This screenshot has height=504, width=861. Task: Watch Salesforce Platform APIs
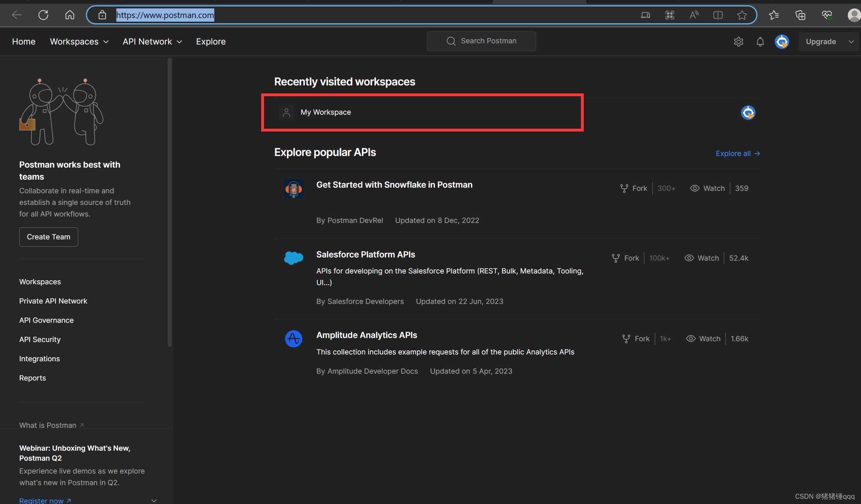(701, 258)
